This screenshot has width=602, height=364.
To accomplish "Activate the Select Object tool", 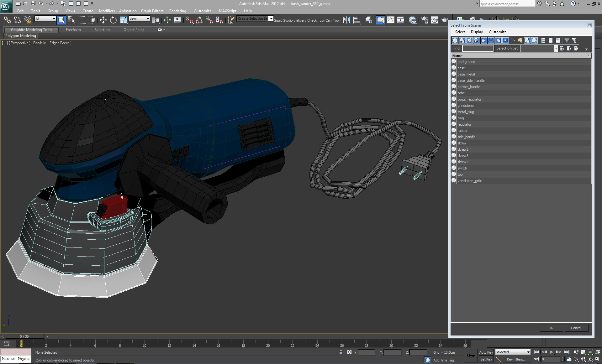I will (x=61, y=20).
